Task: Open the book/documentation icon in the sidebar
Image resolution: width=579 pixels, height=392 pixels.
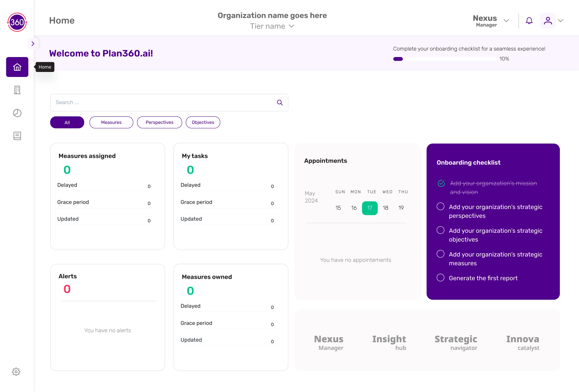Action: 17,136
